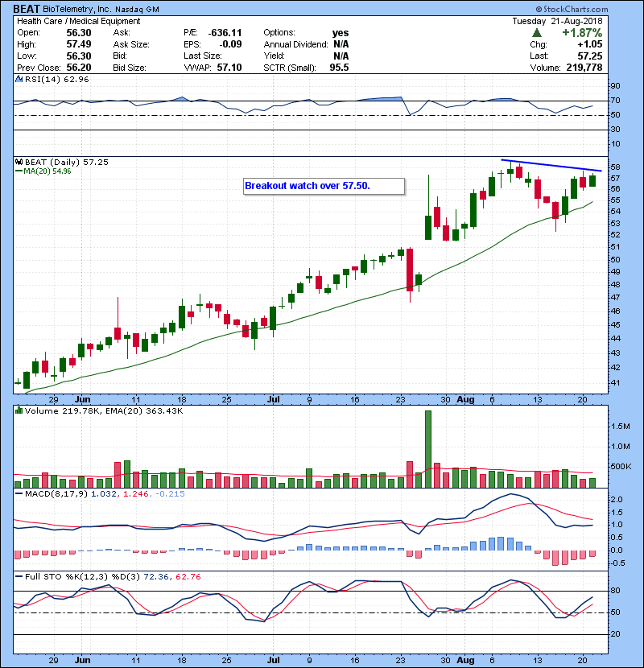Click the BEAT (Daily) candlestick icon
The height and width of the screenshot is (668, 644).
click(19, 163)
